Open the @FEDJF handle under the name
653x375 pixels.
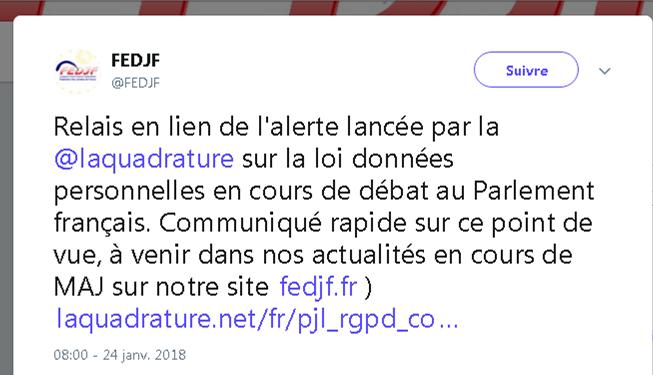(x=135, y=83)
